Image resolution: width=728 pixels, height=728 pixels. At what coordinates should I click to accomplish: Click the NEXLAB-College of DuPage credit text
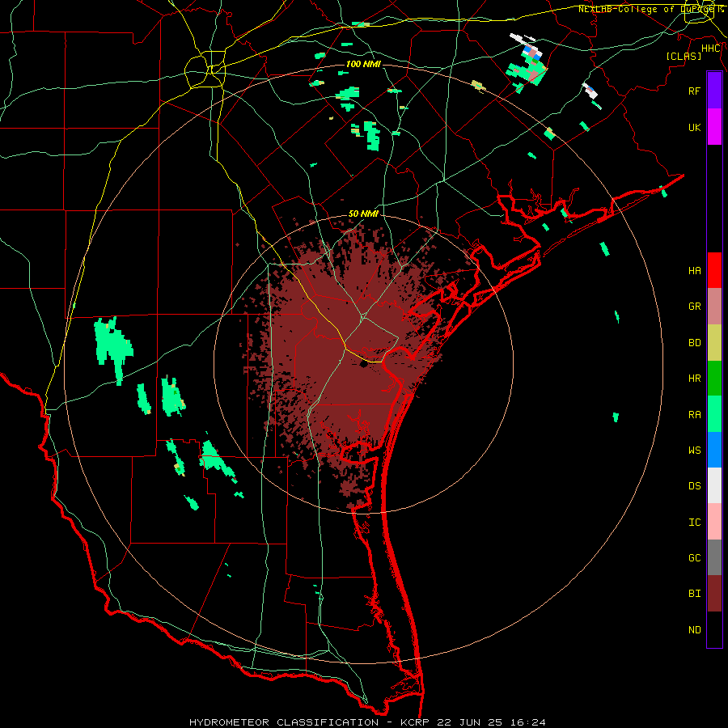tap(651, 9)
